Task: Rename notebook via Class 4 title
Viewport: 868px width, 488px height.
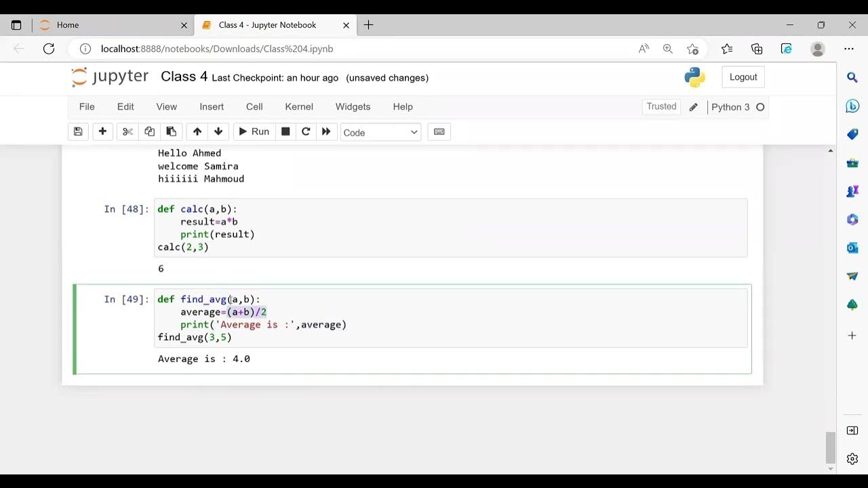Action: point(184,77)
